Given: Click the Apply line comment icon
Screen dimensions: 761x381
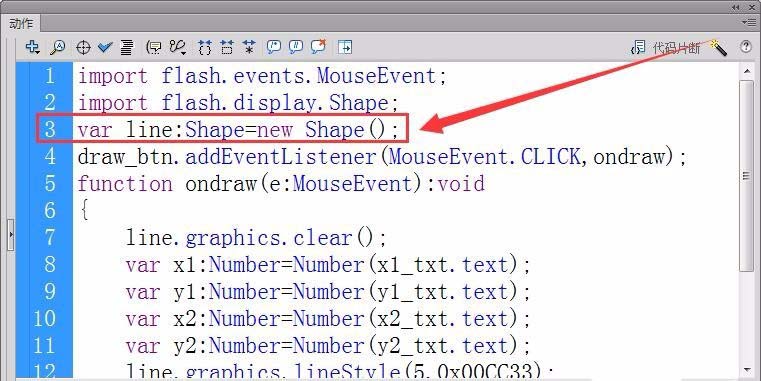Looking at the screenshot, I should point(296,47).
